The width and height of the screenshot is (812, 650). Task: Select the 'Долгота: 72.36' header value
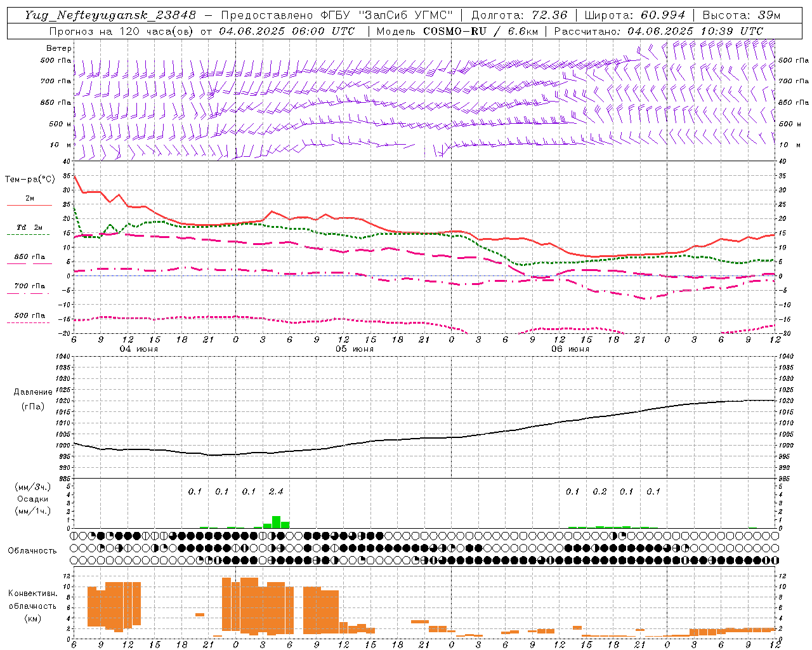pyautogui.click(x=519, y=15)
